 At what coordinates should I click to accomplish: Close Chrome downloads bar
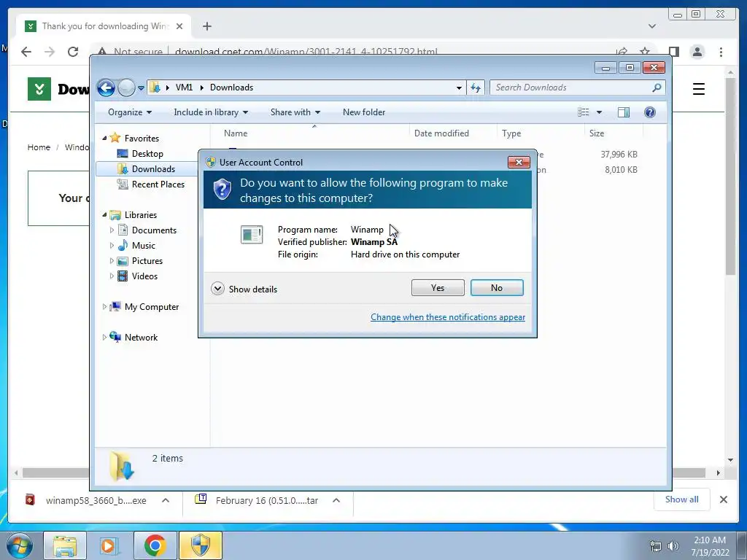[723, 499]
